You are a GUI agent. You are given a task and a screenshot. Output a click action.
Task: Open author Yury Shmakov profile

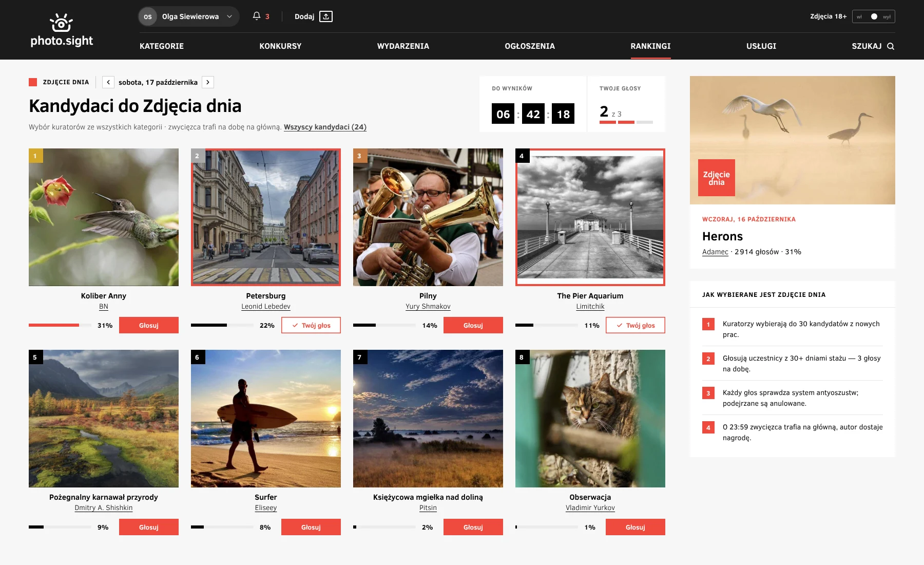(x=428, y=307)
